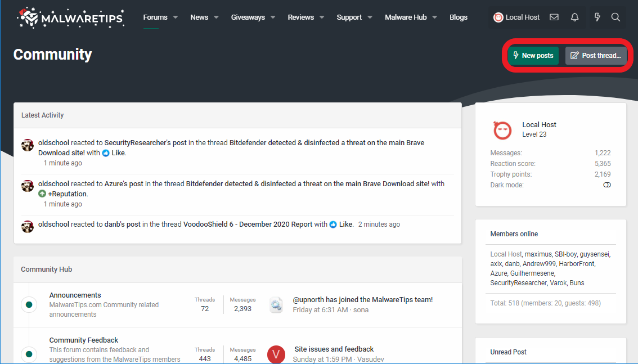Image resolution: width=638 pixels, height=364 pixels.
Task: Click Trophy points value 2,169
Action: click(x=603, y=174)
